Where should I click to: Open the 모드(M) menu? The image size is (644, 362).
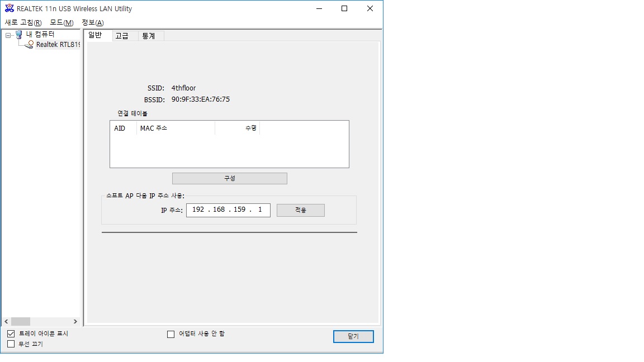click(x=61, y=22)
